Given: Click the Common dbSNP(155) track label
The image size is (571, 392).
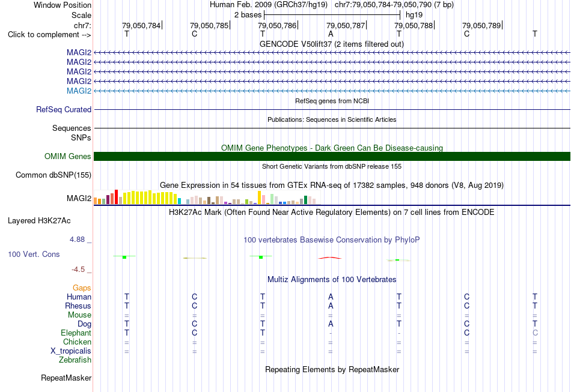Looking at the screenshot, I should [53, 175].
